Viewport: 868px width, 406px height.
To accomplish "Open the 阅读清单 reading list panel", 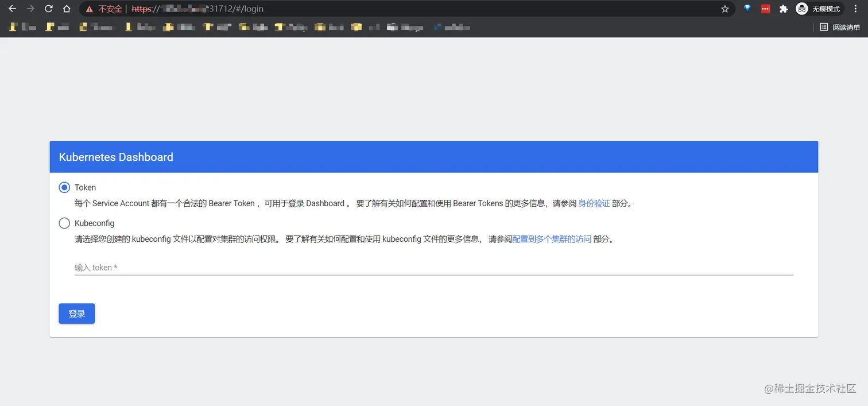I will tap(839, 27).
